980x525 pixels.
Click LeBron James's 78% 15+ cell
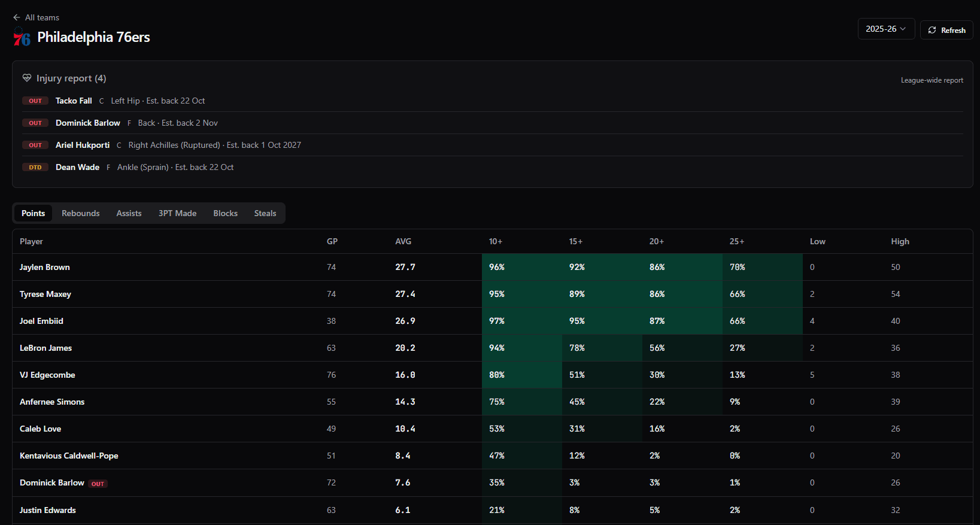602,348
